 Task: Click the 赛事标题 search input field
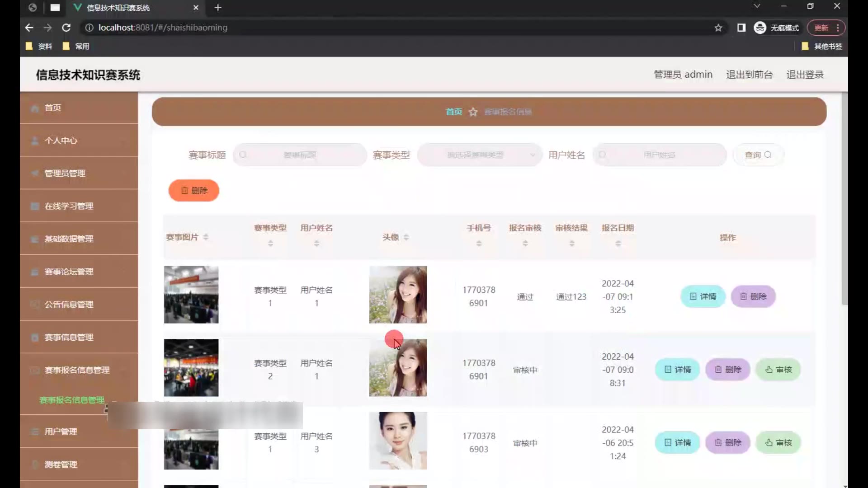pyautogui.click(x=300, y=155)
